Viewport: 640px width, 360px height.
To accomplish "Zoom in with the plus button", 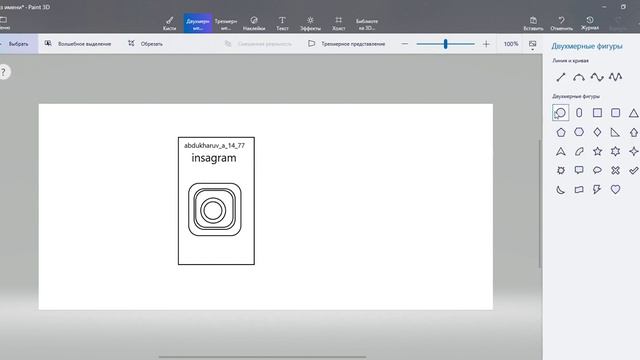I will 486,44.
